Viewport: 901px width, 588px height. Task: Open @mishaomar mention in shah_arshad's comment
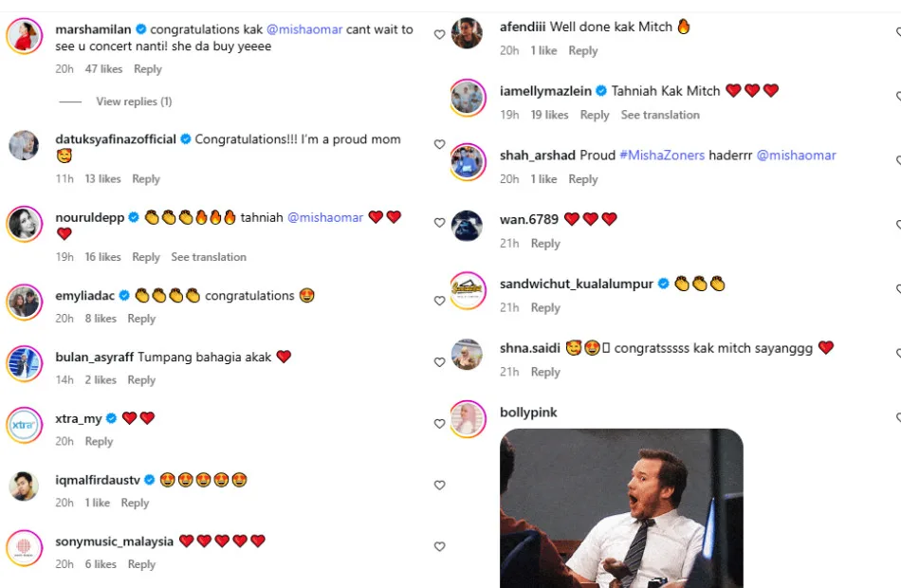(x=797, y=155)
